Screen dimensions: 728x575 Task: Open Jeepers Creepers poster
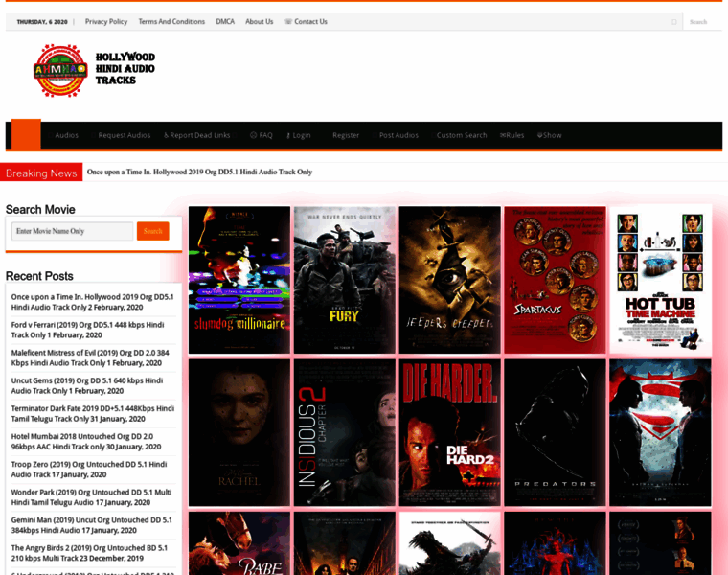[x=450, y=280]
